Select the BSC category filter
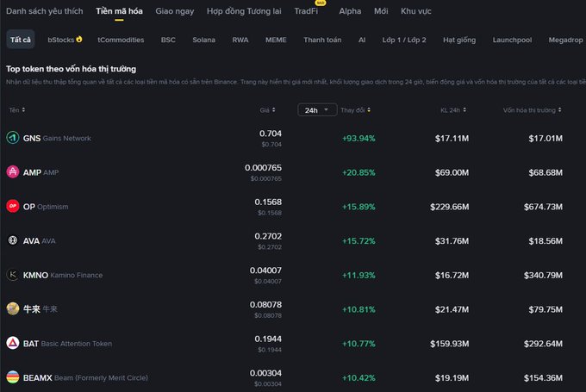This screenshot has height=392, width=586. (168, 40)
